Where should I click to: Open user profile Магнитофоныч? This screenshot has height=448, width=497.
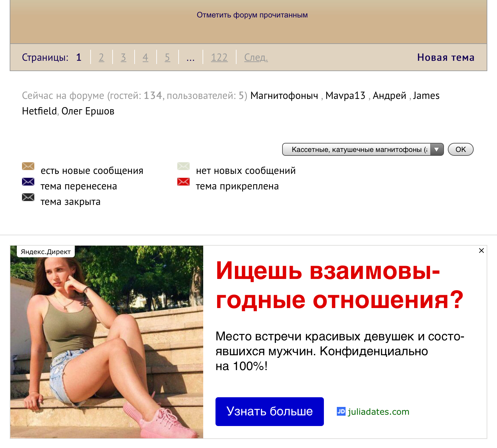click(x=284, y=96)
